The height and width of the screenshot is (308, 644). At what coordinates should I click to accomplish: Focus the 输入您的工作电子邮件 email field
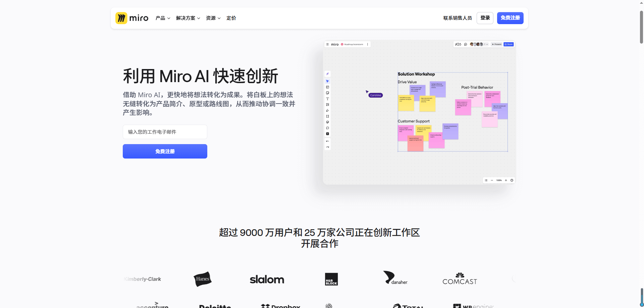pyautogui.click(x=165, y=132)
